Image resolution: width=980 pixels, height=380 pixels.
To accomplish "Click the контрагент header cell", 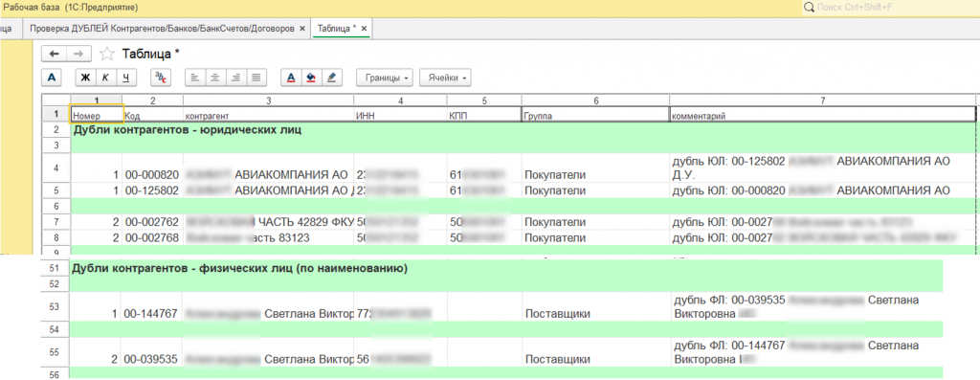I will 268,115.
